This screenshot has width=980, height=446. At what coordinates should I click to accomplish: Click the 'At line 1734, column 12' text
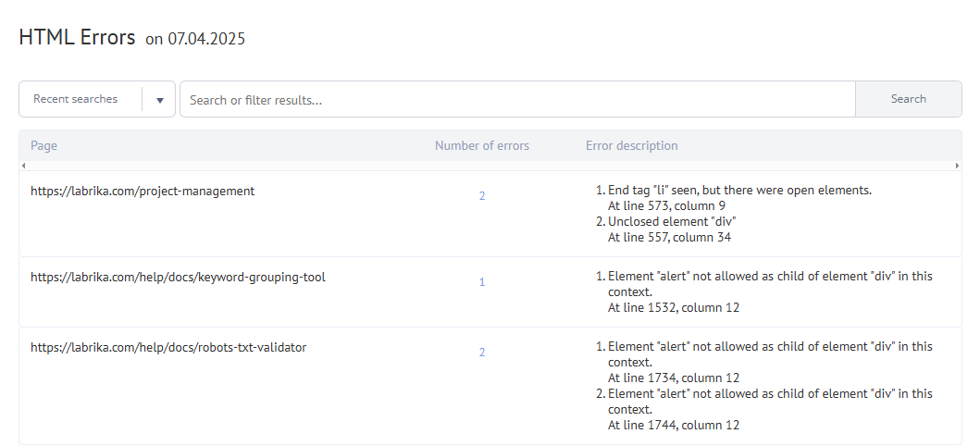[673, 378]
